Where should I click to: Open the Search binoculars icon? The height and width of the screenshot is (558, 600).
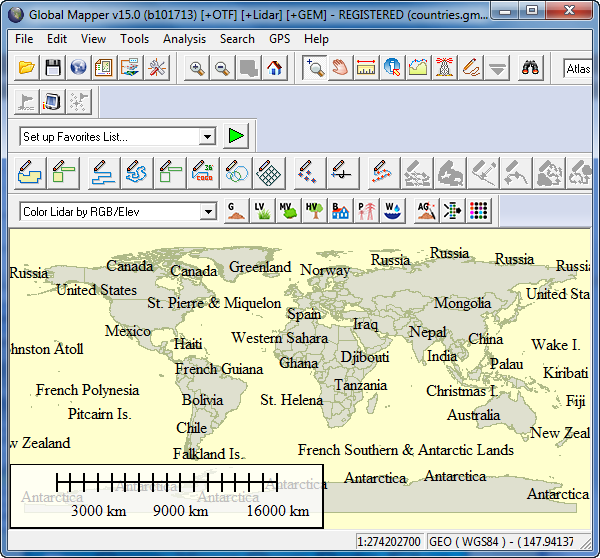coord(530,68)
